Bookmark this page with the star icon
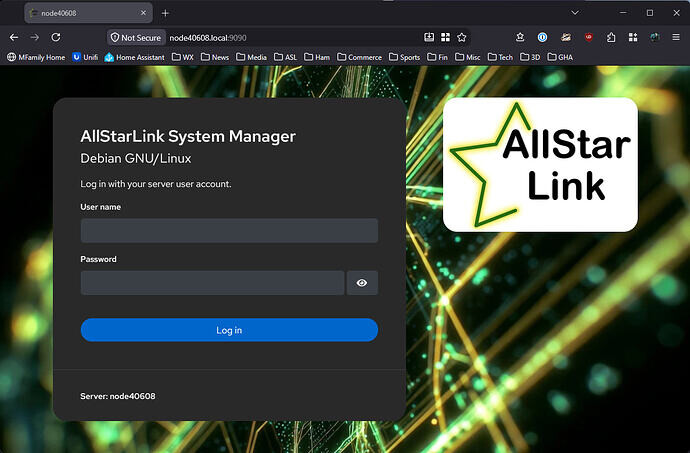Image resolution: width=690 pixels, height=453 pixels. [x=462, y=37]
